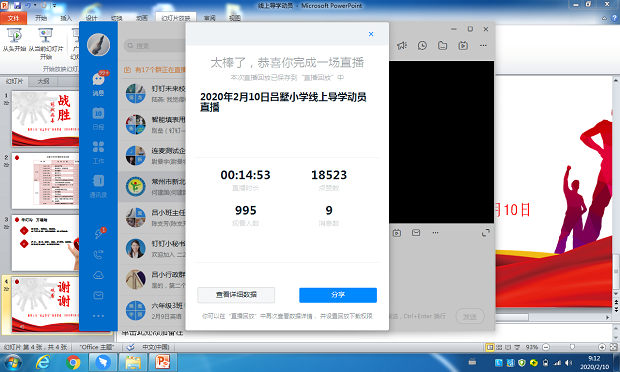
Task: Open the DingTalk Messages tab
Action: click(98, 84)
